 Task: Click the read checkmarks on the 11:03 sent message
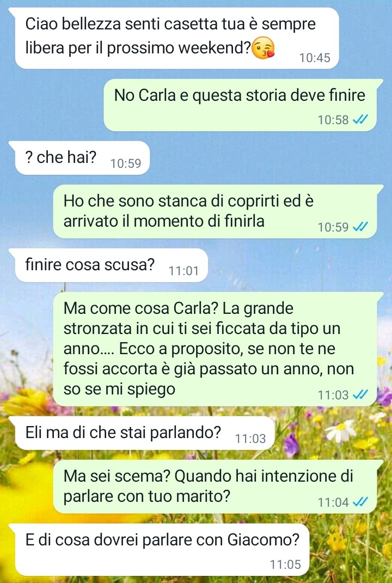click(360, 394)
